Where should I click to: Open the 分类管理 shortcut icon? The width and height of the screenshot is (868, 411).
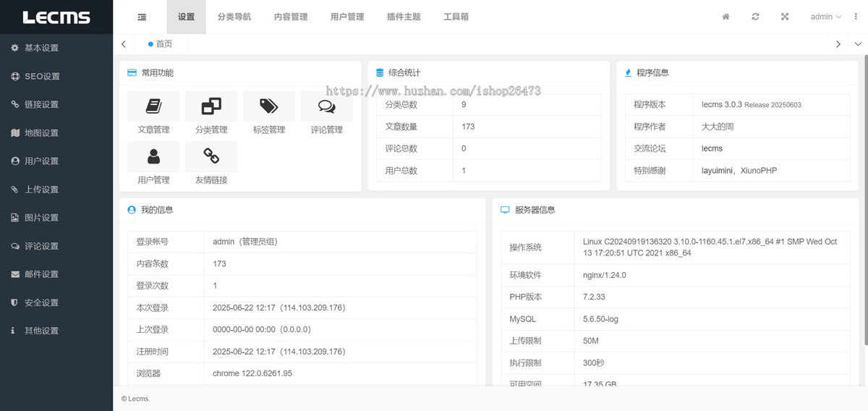pyautogui.click(x=211, y=106)
